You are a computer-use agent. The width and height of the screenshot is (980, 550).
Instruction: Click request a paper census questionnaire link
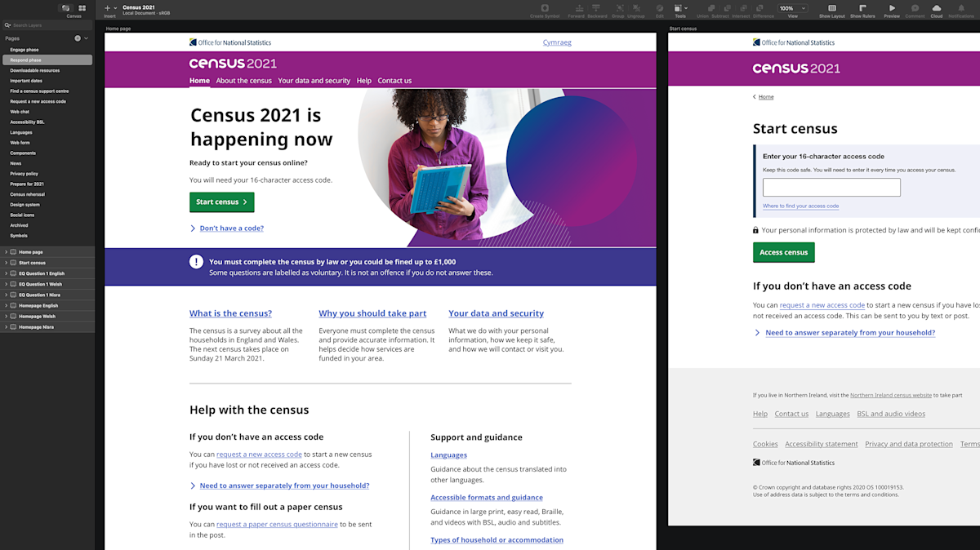pyautogui.click(x=277, y=525)
